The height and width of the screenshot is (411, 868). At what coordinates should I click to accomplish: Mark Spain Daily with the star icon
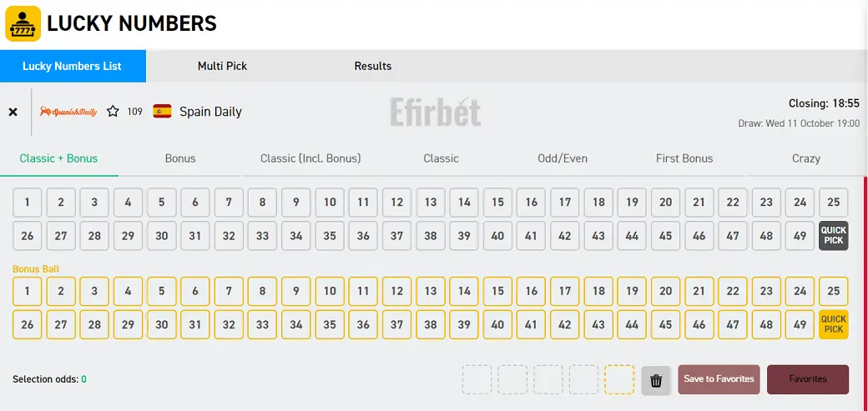tap(113, 111)
